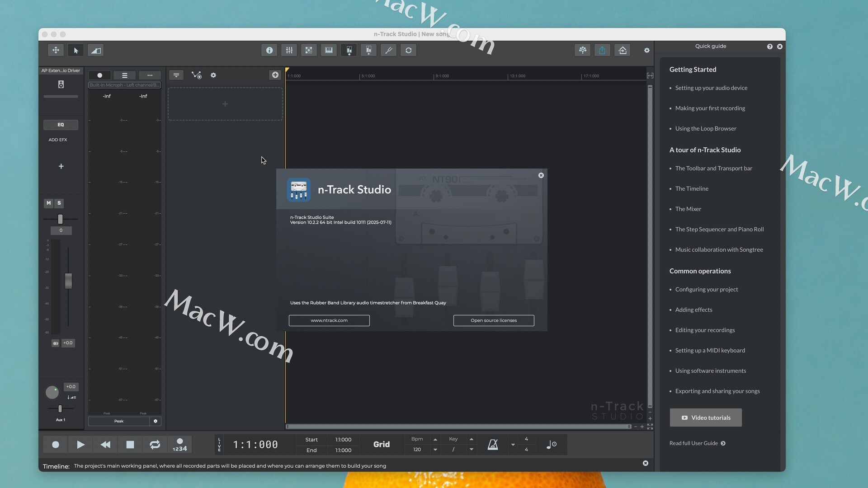Open the wrench tools icon
The width and height of the screenshot is (868, 488).
pyautogui.click(x=389, y=50)
